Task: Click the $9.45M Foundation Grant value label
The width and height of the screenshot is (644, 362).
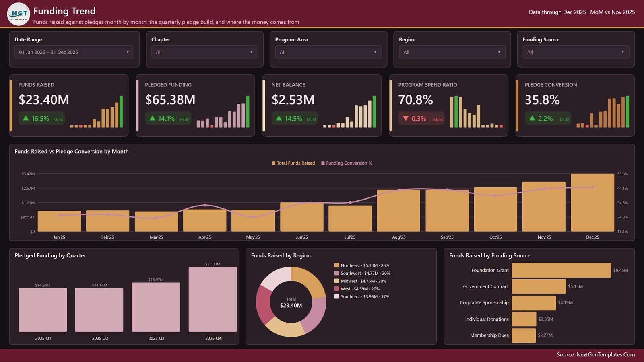Action: point(621,270)
